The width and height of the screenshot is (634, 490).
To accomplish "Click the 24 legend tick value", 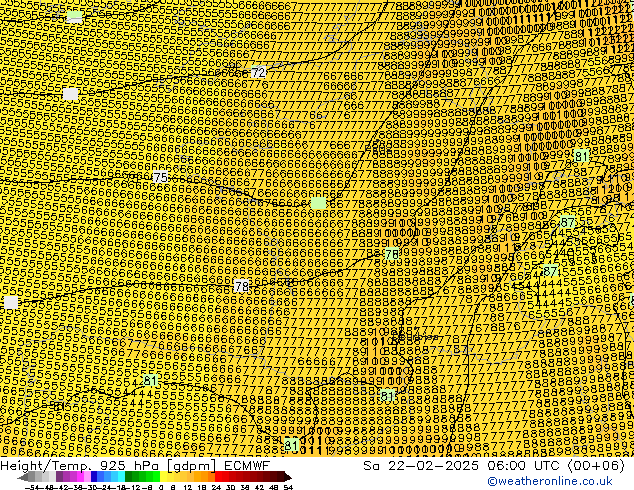I will pyautogui.click(x=216, y=487).
